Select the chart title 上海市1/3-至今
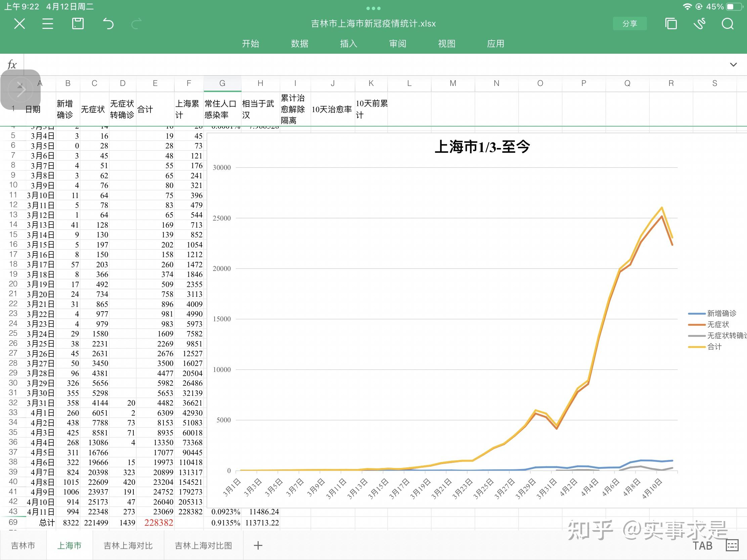The image size is (747, 560). click(x=482, y=146)
